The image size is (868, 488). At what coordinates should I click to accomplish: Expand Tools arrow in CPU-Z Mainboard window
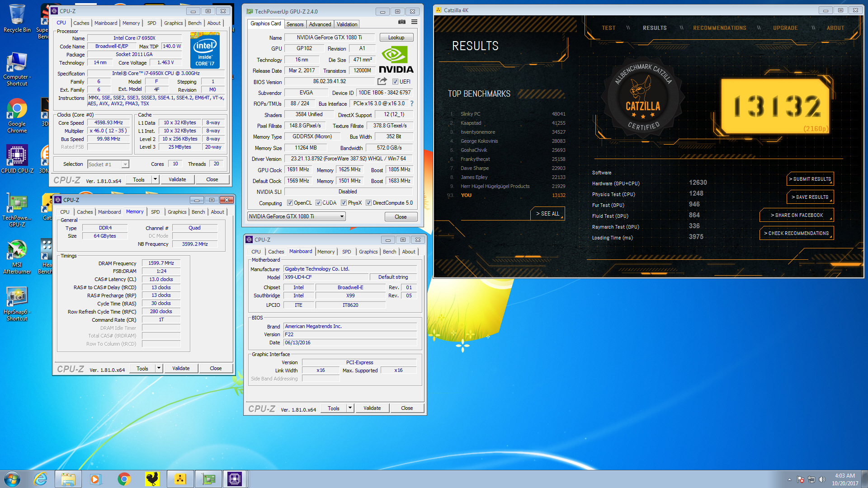pyautogui.click(x=350, y=408)
